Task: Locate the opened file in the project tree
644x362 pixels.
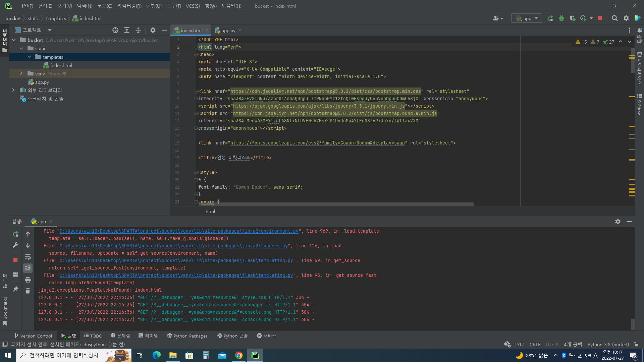Action: coord(115,30)
